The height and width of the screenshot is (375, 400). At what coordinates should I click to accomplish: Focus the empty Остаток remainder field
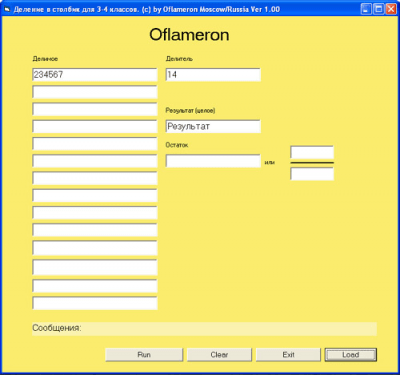[213, 161]
